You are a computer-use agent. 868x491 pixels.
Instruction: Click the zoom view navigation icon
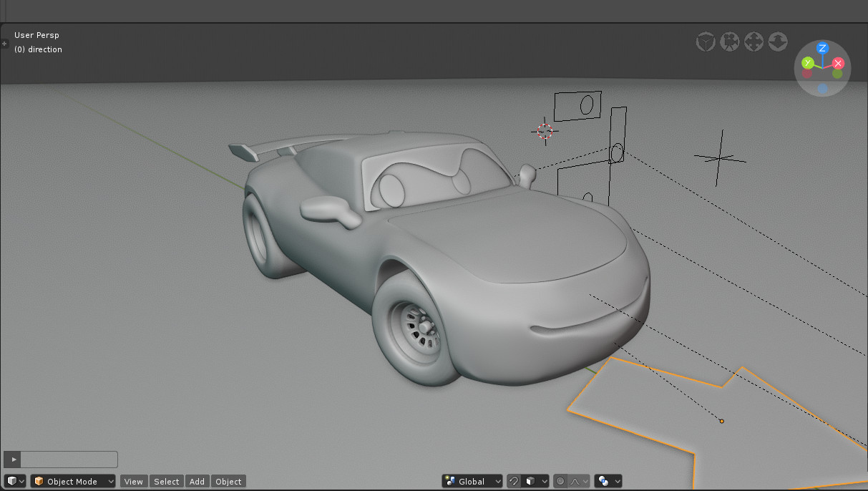pyautogui.click(x=778, y=42)
